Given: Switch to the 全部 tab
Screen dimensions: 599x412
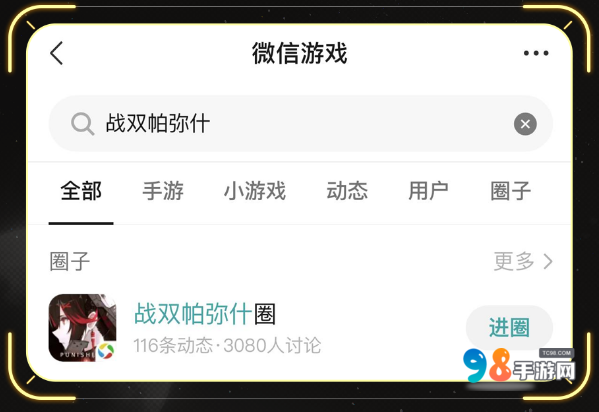Looking at the screenshot, I should (81, 191).
